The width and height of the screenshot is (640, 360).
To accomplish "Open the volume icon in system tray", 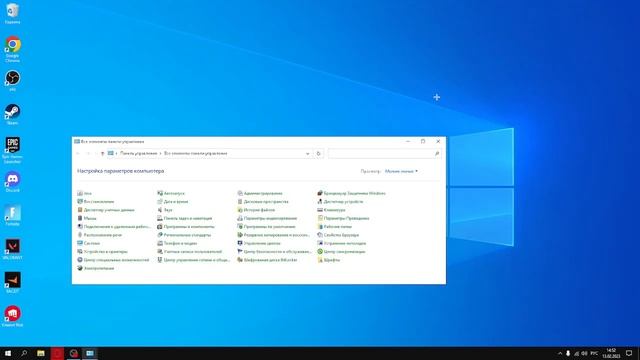I will (584, 353).
